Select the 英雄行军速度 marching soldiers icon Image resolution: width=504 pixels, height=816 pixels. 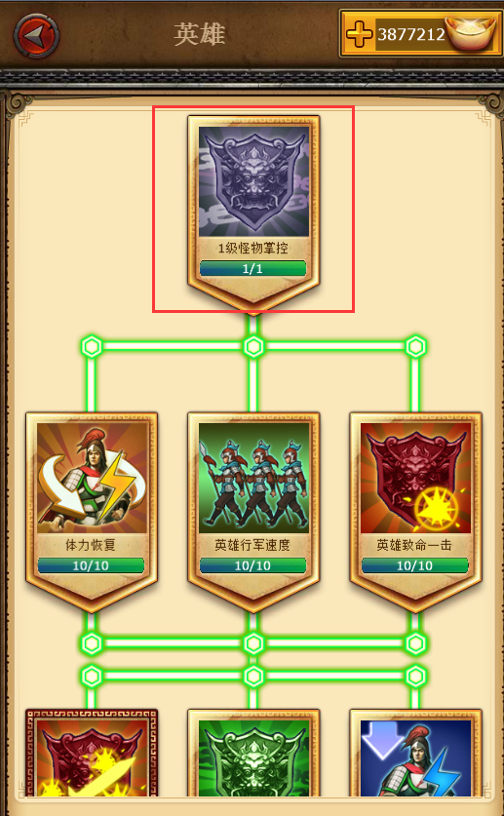click(x=253, y=478)
